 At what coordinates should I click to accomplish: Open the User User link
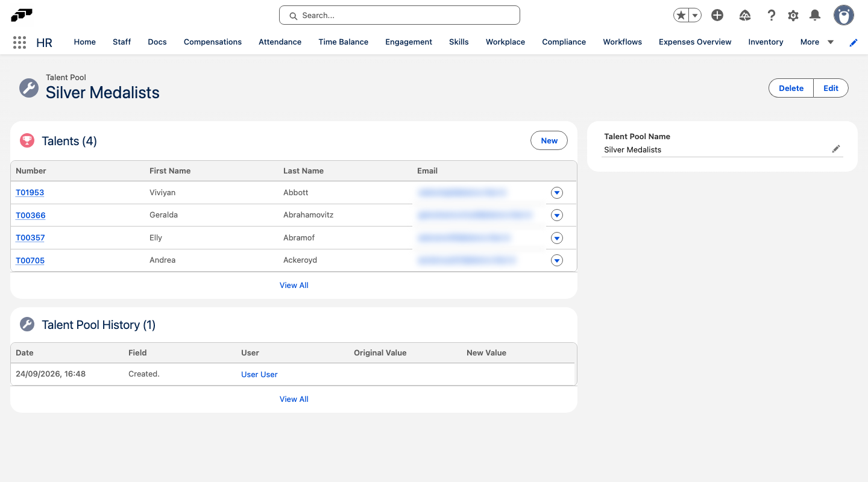(x=259, y=374)
